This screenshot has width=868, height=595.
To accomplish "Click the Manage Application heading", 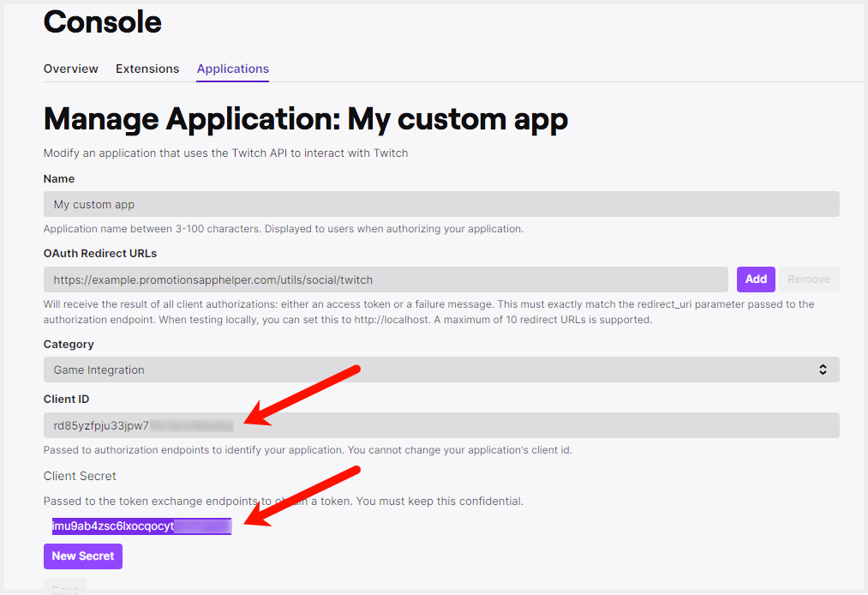I will coord(306,120).
